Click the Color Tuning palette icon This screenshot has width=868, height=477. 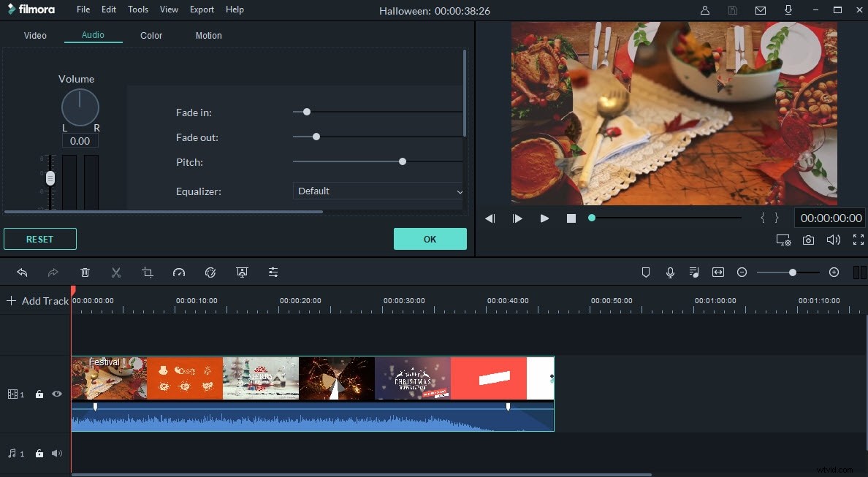(x=210, y=272)
